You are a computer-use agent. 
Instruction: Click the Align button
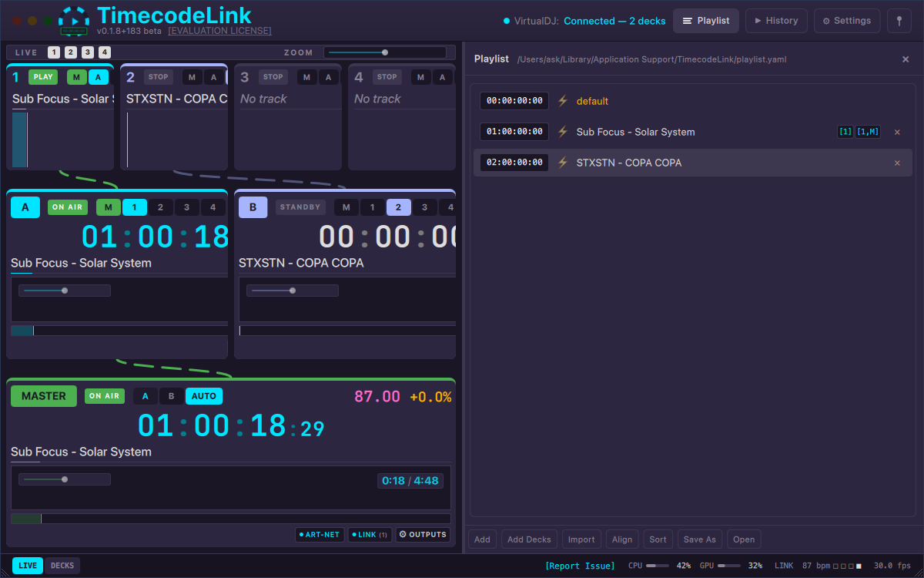(x=622, y=539)
